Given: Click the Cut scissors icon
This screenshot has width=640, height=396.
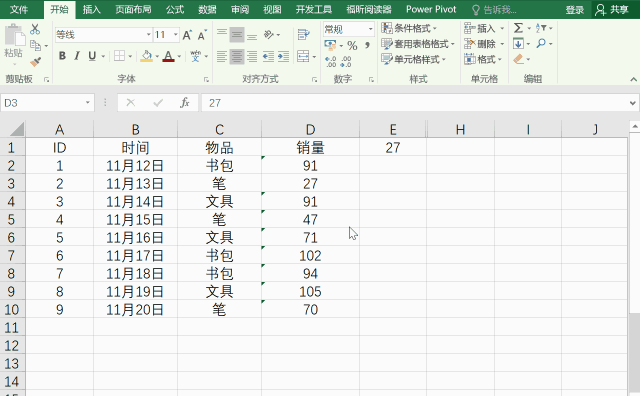Looking at the screenshot, I should [35, 29].
